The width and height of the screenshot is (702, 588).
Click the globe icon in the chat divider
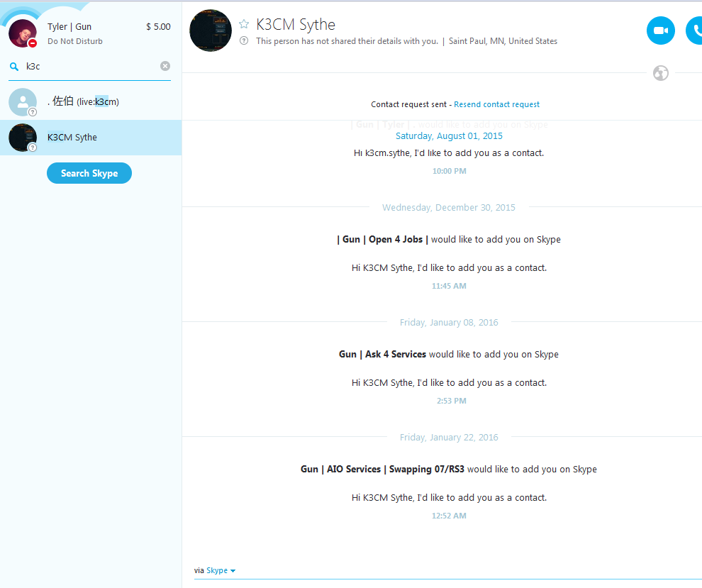tap(660, 73)
